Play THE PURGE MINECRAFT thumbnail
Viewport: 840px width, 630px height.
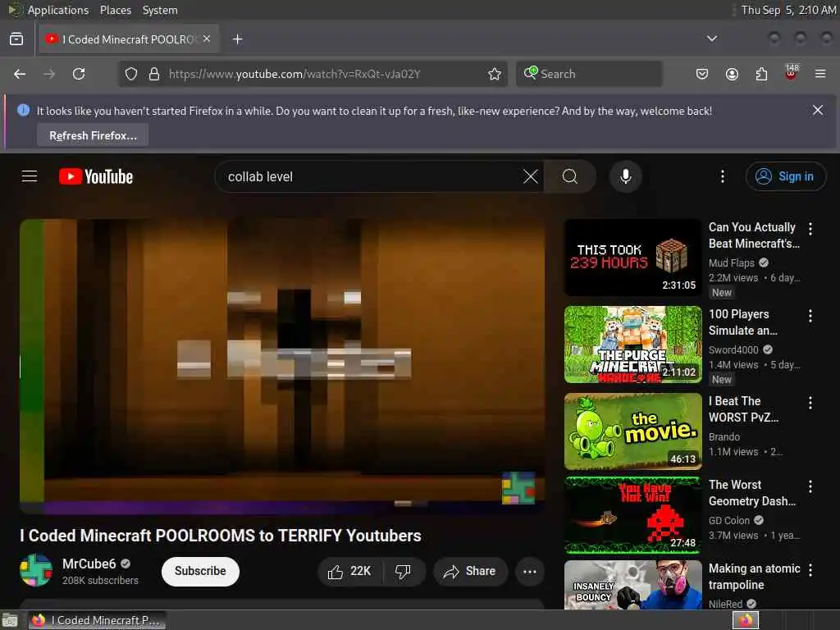(x=632, y=345)
